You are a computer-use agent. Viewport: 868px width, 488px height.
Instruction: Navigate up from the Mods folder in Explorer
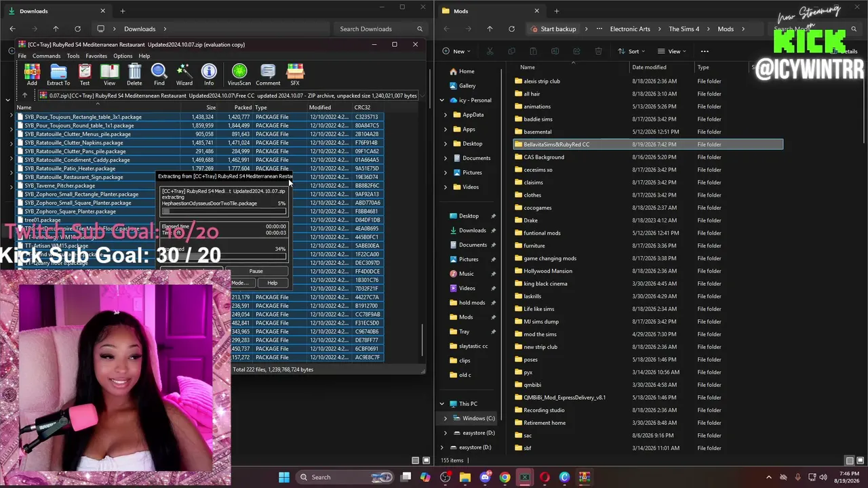[490, 29]
